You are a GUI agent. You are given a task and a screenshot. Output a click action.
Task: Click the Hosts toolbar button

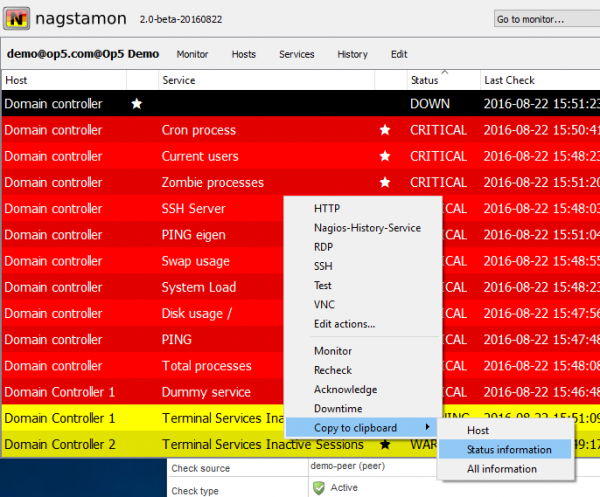pyautogui.click(x=244, y=54)
